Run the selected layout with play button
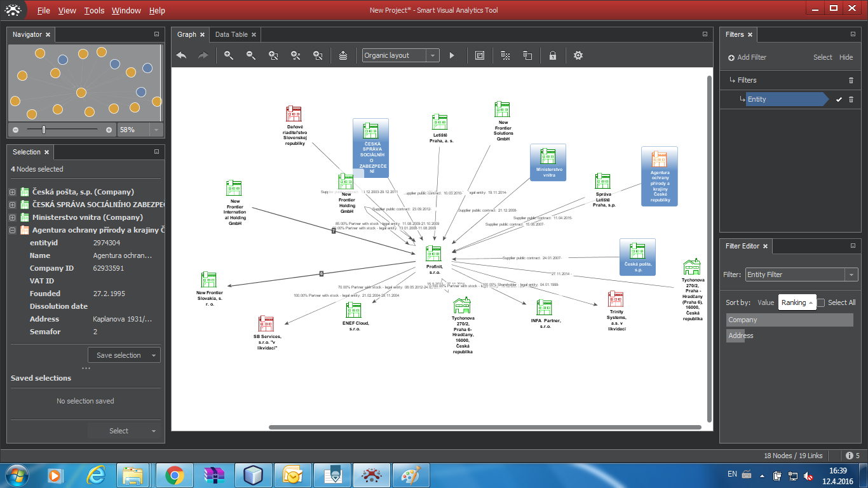The height and width of the screenshot is (488, 868). click(452, 56)
